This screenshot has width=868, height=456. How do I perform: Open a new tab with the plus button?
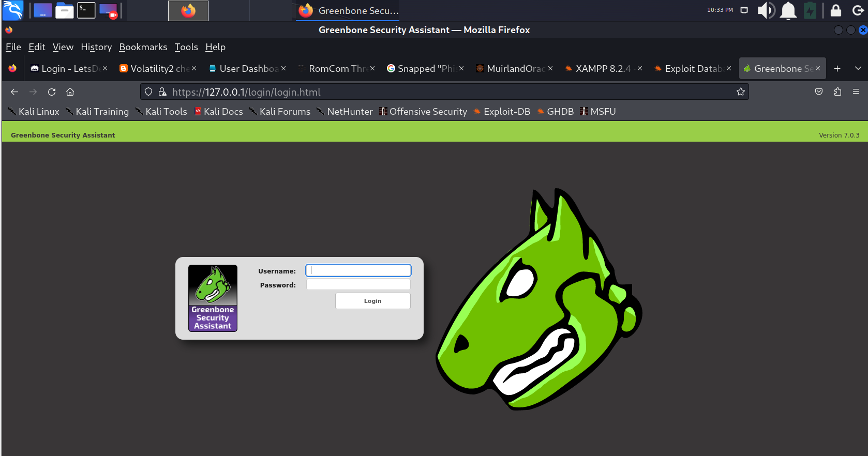(x=837, y=68)
